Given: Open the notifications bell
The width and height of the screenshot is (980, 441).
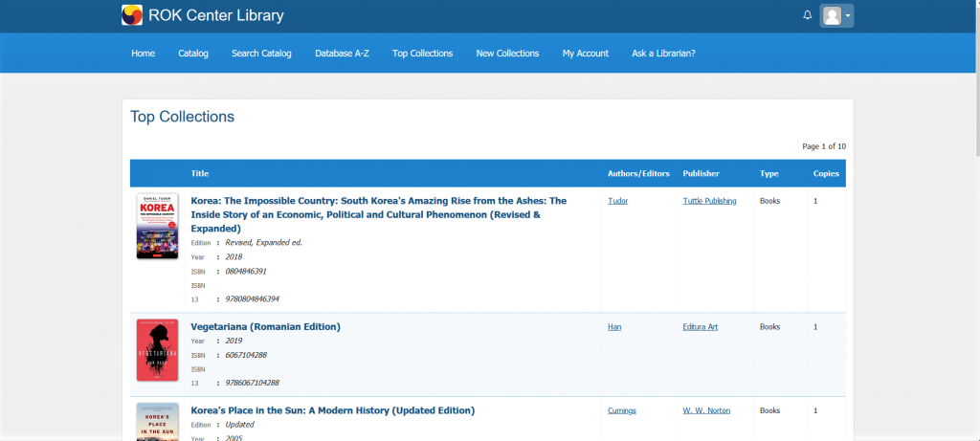Looking at the screenshot, I should [x=808, y=15].
